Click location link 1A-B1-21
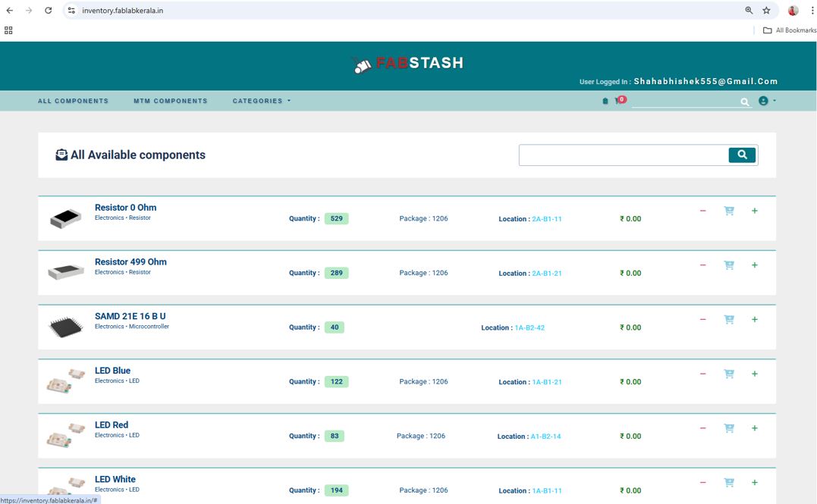The width and height of the screenshot is (817, 504). pyautogui.click(x=547, y=382)
